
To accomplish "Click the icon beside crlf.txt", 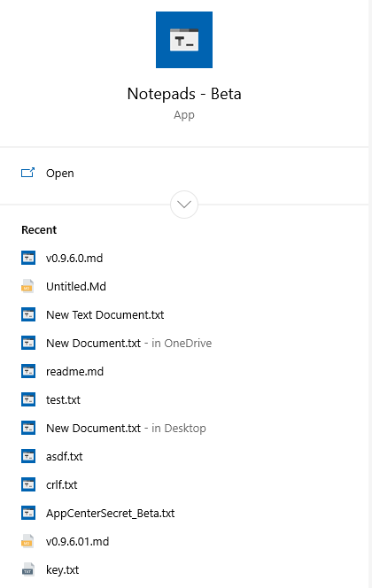I will click(28, 484).
